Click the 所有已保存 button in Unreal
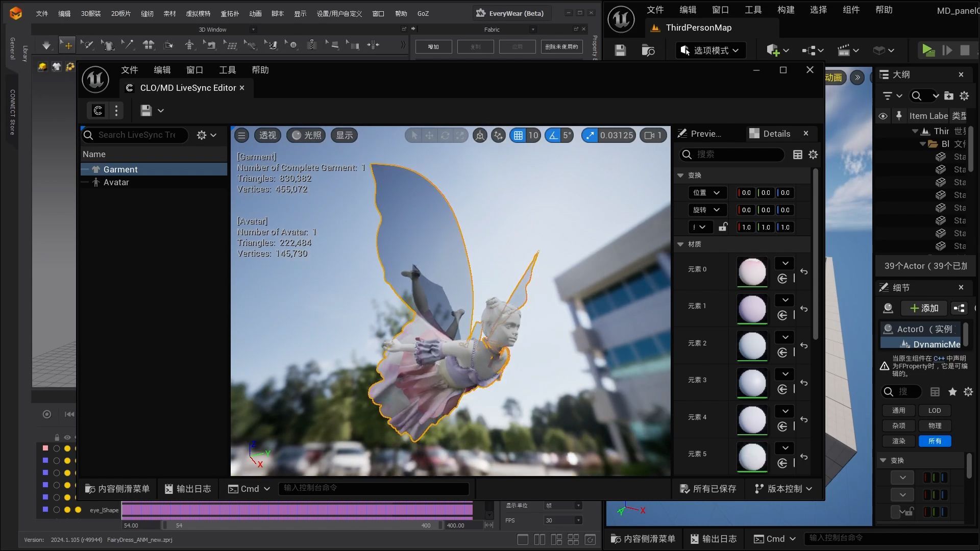The height and width of the screenshot is (551, 980). pos(707,488)
